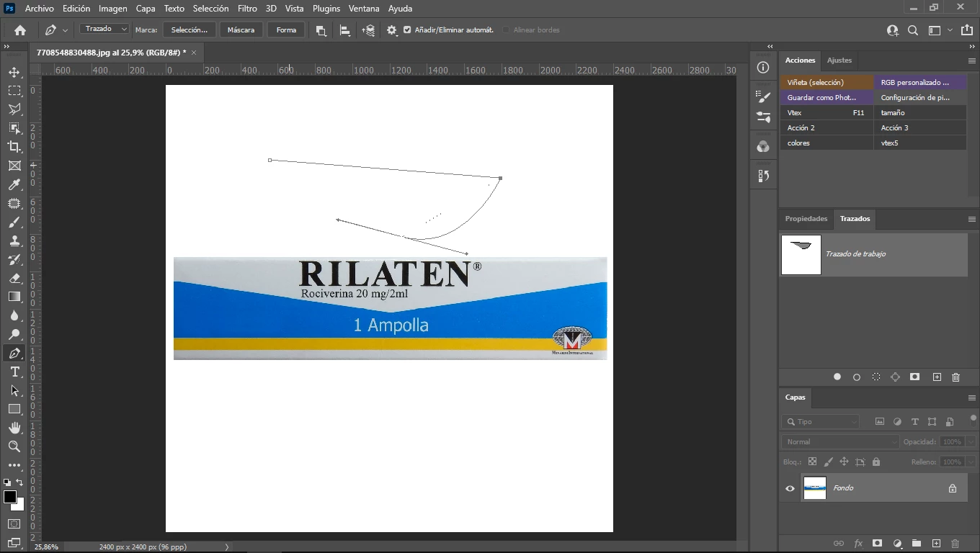Select the Clone Stamp tool

(14, 240)
